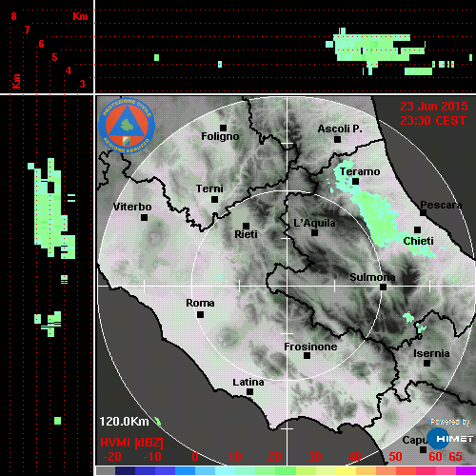The width and height of the screenshot is (476, 476).
Task: Select the Teramo city marker square
Action: (356, 181)
